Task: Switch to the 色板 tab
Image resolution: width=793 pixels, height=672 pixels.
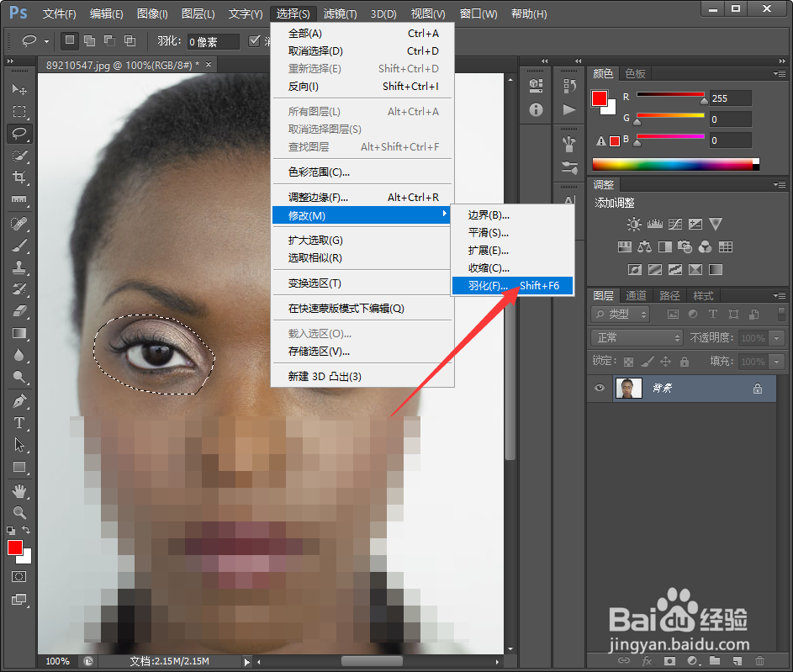Action: click(635, 74)
